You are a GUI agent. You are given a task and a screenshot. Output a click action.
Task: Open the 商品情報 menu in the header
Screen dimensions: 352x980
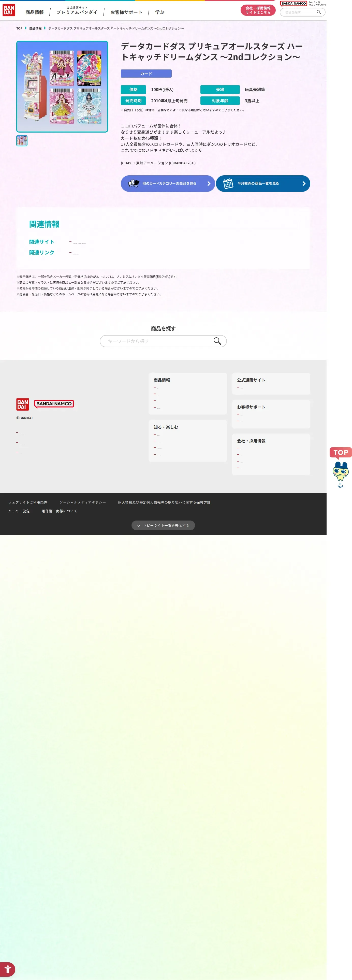[x=35, y=12]
